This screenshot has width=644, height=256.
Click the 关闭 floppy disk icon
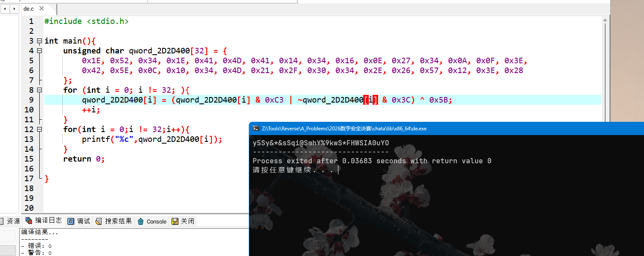pyautogui.click(x=175, y=221)
